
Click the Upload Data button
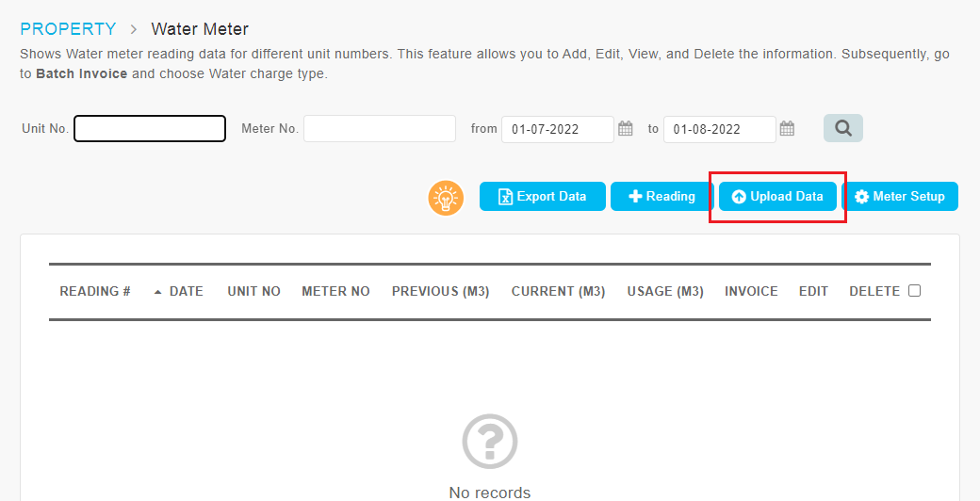[777, 196]
